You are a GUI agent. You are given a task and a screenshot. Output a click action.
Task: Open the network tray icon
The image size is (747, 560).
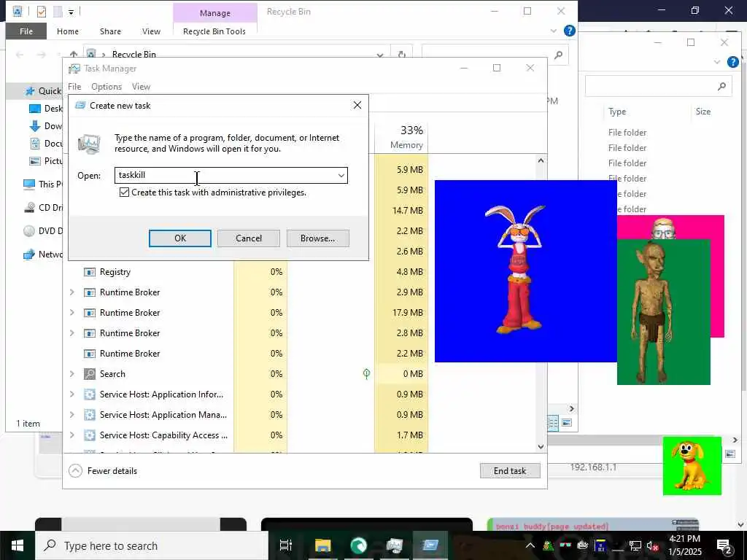(x=635, y=545)
